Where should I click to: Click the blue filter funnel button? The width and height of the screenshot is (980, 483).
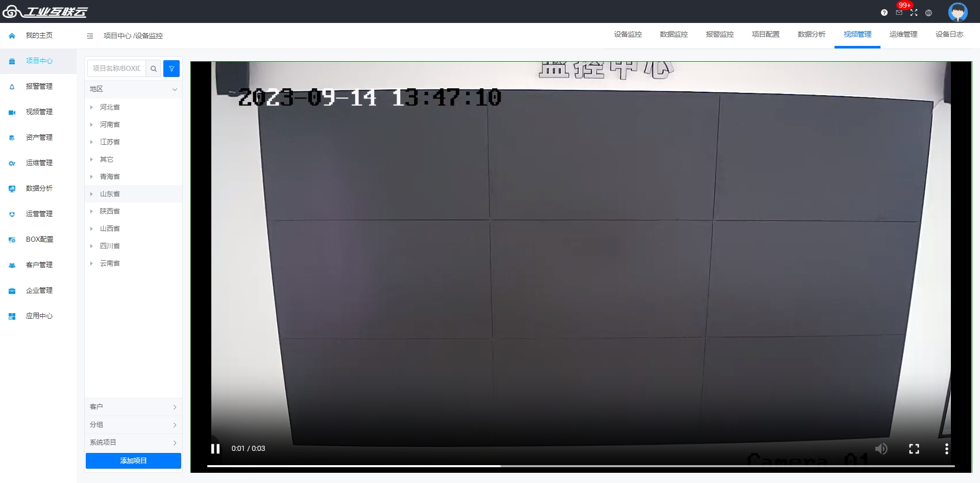[x=171, y=68]
